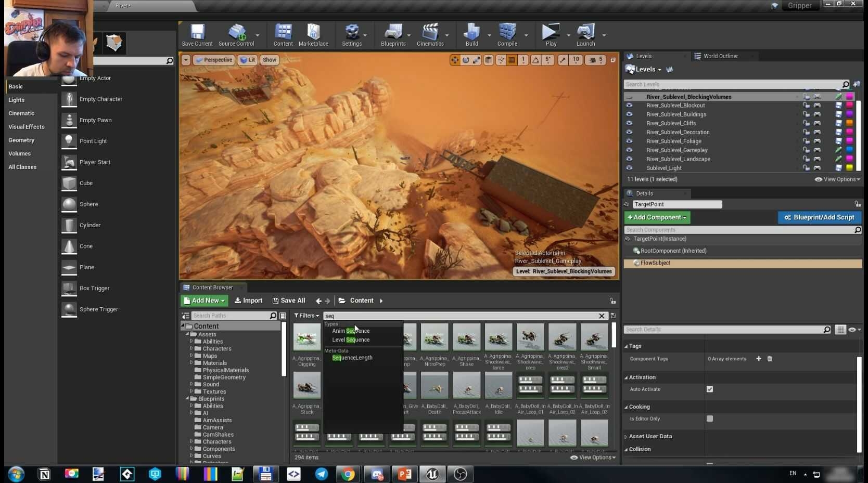Screen dimensions: 868x483
Task: Clear the content browser search text
Action: click(x=602, y=316)
